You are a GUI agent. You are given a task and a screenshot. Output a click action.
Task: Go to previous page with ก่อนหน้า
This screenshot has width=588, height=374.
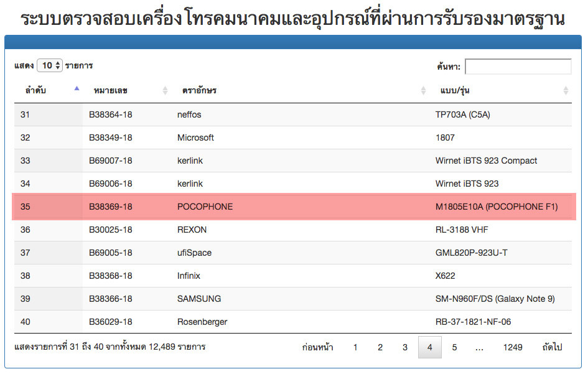[317, 347]
